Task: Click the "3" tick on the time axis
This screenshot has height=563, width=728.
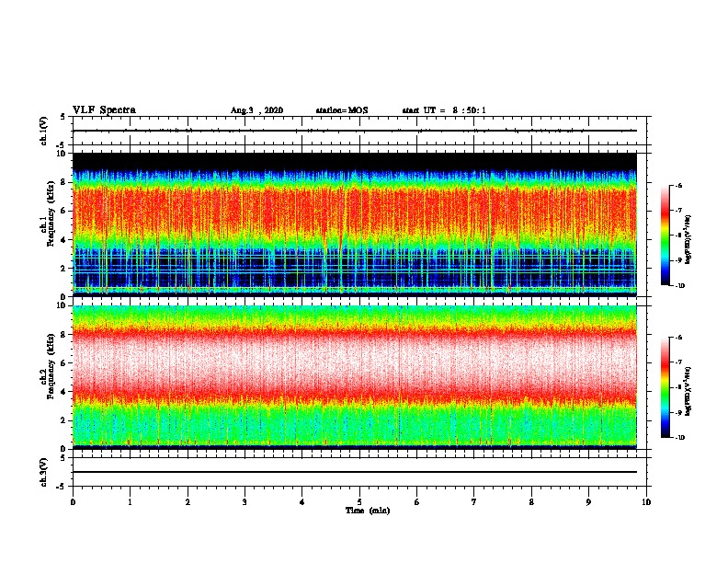Action: (245, 502)
